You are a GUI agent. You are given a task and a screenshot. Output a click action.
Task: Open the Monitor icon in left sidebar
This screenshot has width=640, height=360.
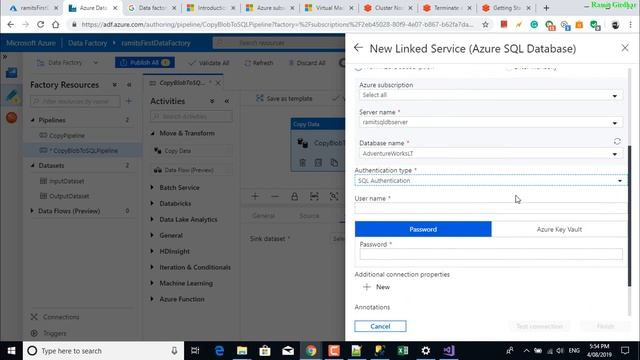point(12,118)
